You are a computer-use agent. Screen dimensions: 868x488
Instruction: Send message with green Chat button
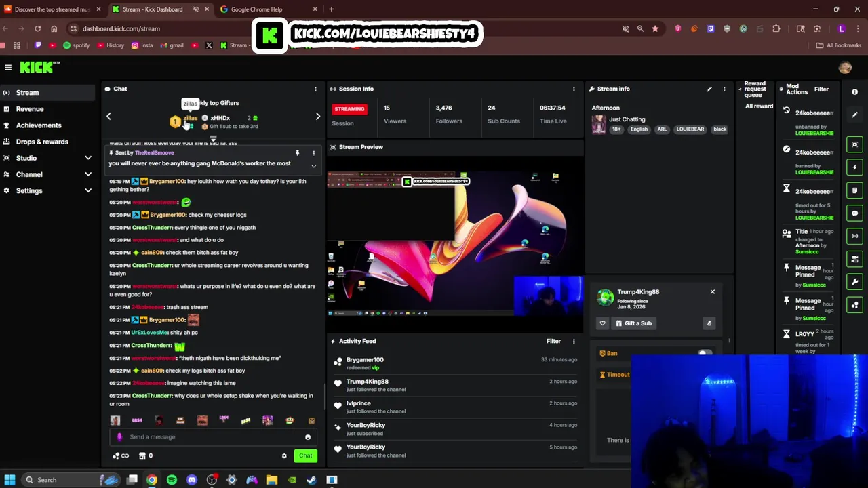tap(306, 455)
